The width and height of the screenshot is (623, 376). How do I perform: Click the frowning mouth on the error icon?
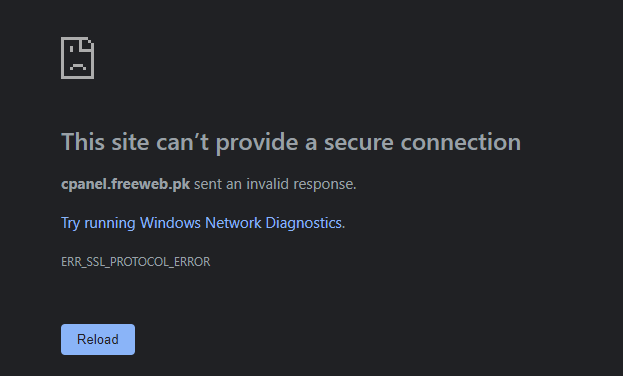pos(77,67)
